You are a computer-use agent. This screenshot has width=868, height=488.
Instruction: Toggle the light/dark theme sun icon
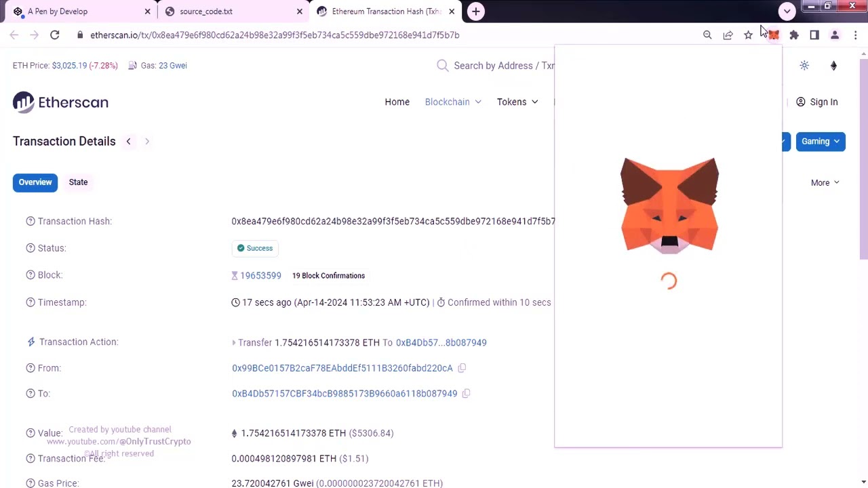point(804,66)
